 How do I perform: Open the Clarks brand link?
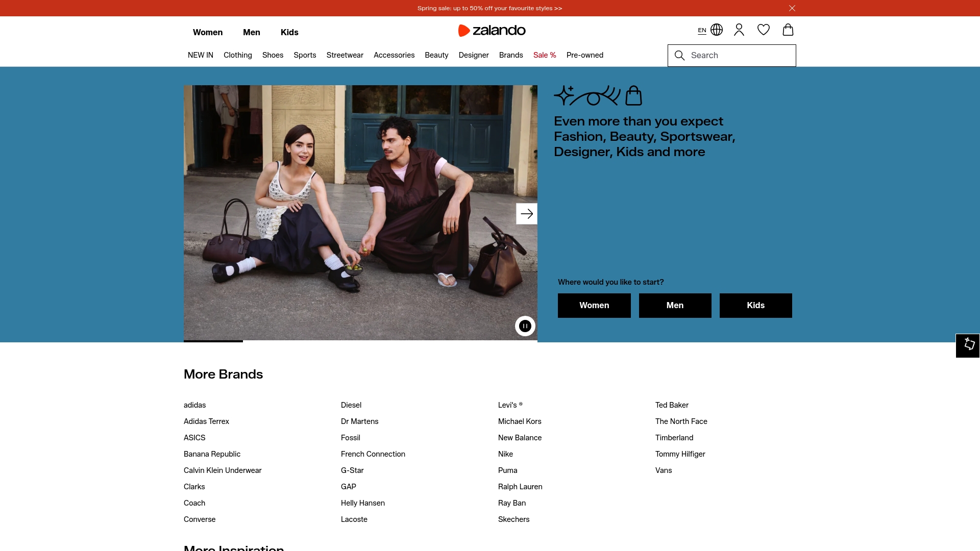point(194,487)
